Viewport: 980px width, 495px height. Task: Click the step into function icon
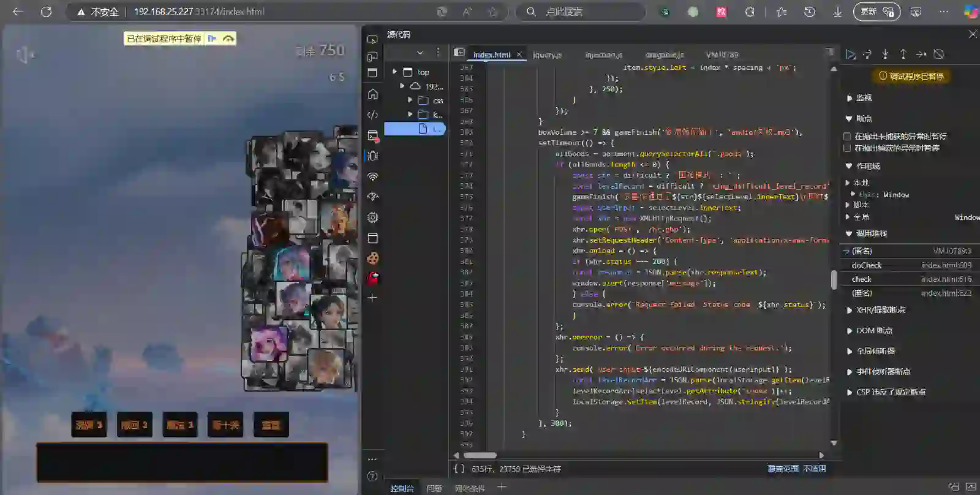click(x=885, y=55)
